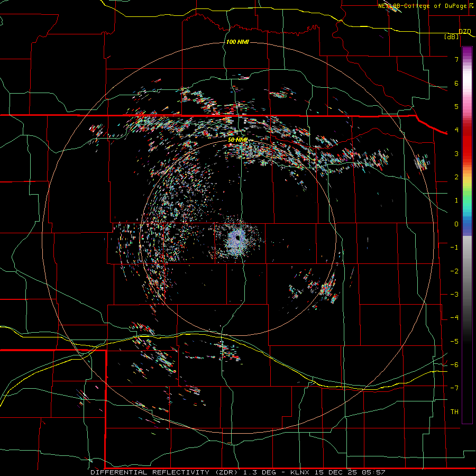Image resolution: width=476 pixels, height=476 pixels.
Task: Click the TH label on the legend
Action: coord(454,412)
